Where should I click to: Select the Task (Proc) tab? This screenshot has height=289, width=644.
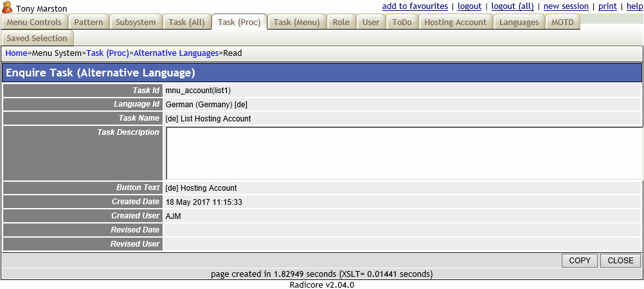240,22
